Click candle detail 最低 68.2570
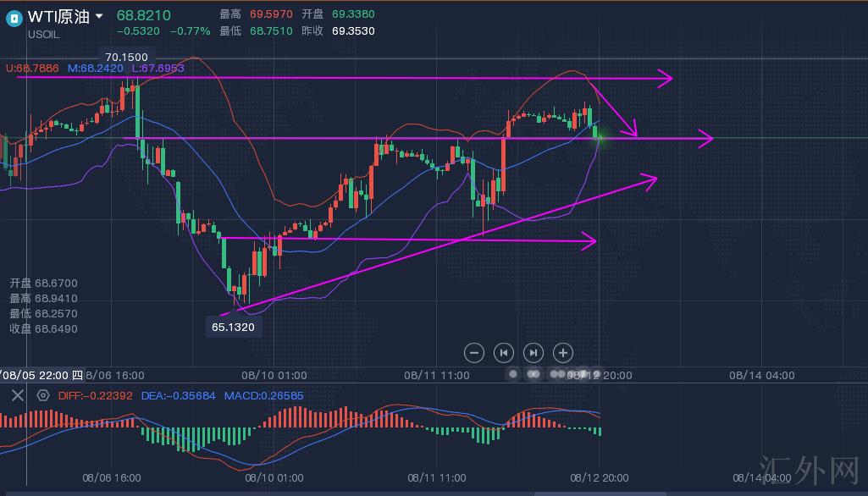This screenshot has height=496, width=868. point(43,313)
